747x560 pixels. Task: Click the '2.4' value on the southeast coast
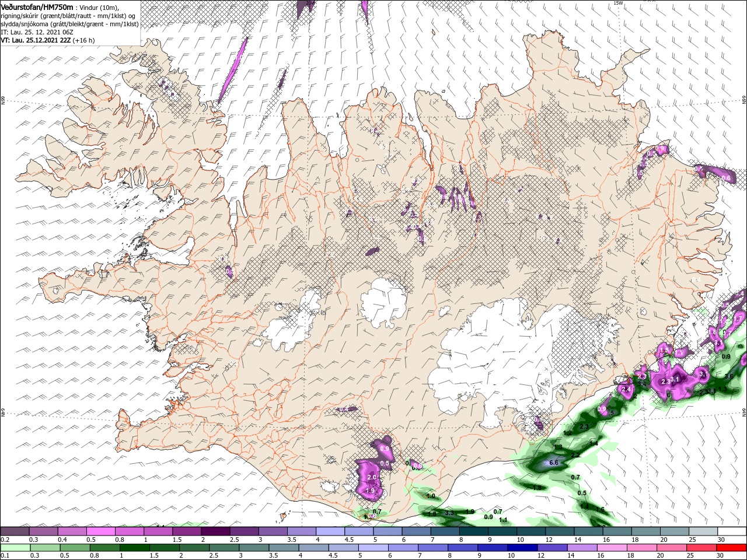pyautogui.click(x=627, y=389)
